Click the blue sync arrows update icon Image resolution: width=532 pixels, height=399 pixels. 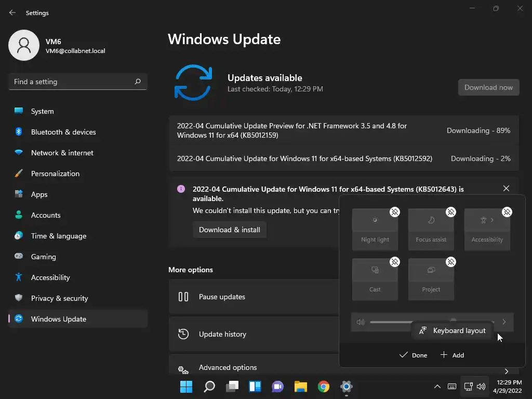coord(193,83)
